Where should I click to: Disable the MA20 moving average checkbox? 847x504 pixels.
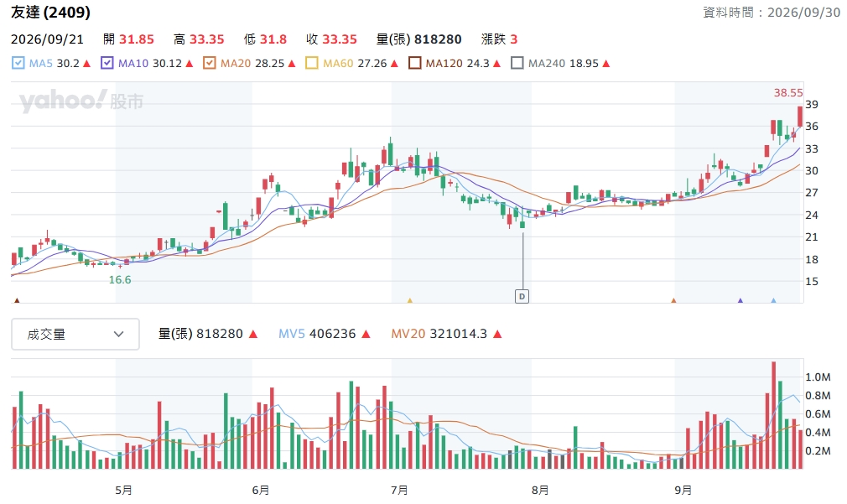point(210,63)
